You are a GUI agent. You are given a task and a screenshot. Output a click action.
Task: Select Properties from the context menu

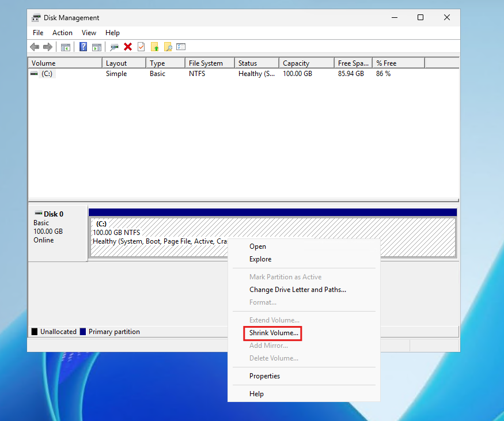click(264, 376)
